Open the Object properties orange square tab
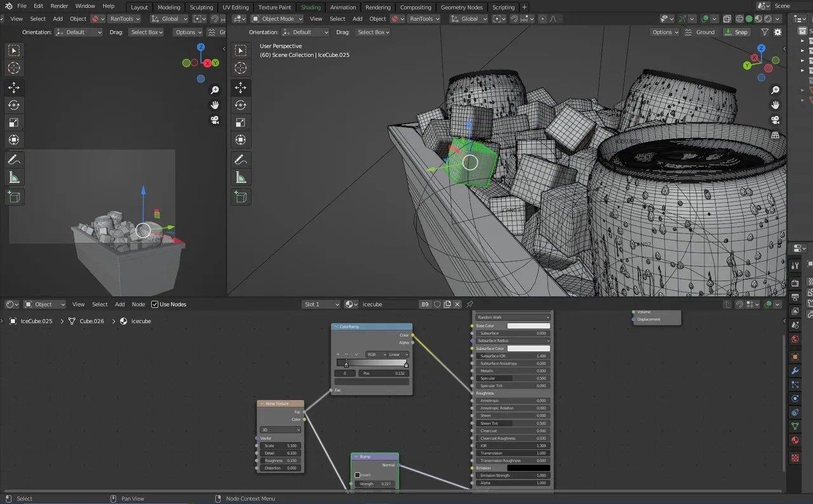 795,357
